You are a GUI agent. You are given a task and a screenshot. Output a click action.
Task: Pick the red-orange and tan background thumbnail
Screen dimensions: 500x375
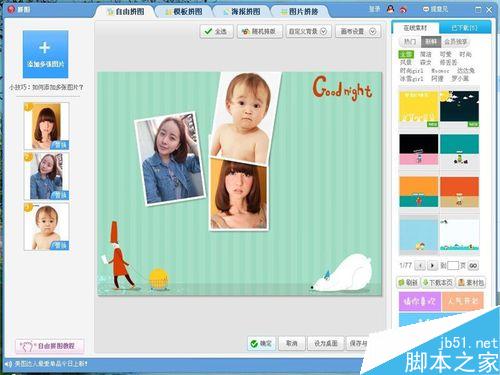(459, 192)
